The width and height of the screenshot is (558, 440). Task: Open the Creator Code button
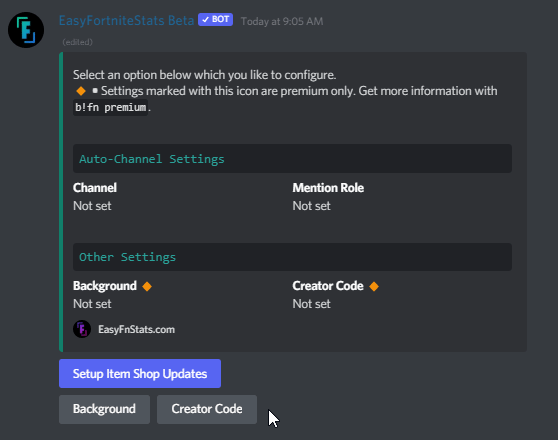coord(207,409)
